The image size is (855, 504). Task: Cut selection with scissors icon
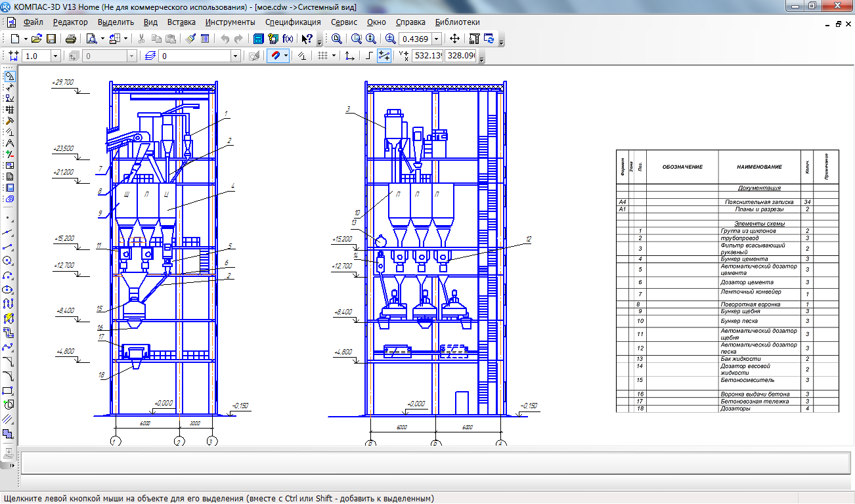pos(141,39)
